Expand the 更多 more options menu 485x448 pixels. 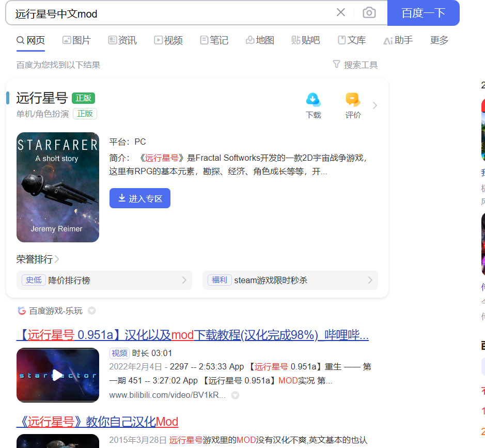point(439,40)
